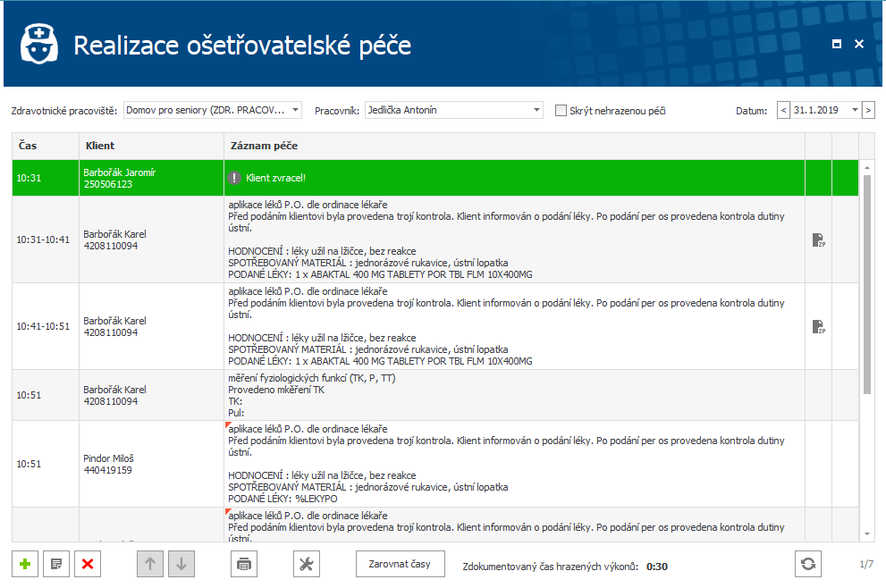Toggle Skrýt nehrazenou péči checkbox

tap(561, 111)
